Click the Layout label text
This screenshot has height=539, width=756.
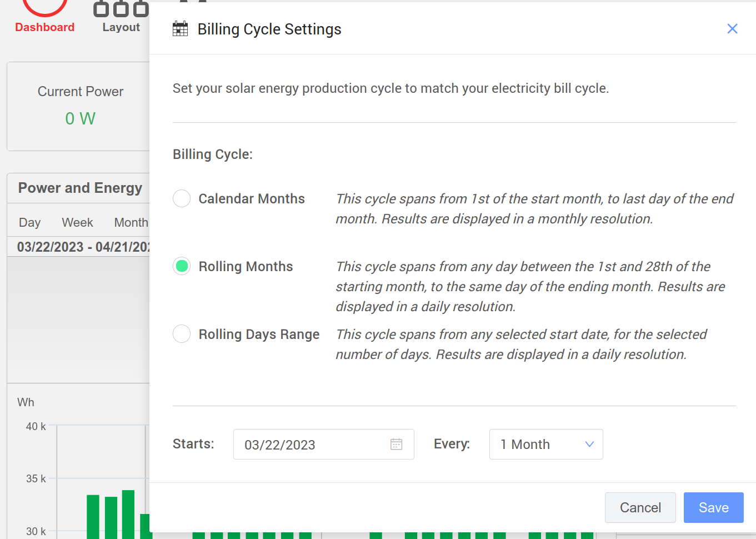tap(121, 27)
